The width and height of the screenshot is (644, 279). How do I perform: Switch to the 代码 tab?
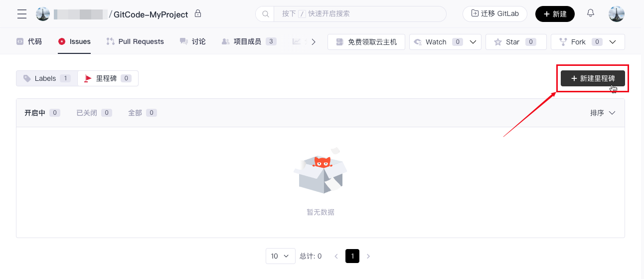point(29,41)
